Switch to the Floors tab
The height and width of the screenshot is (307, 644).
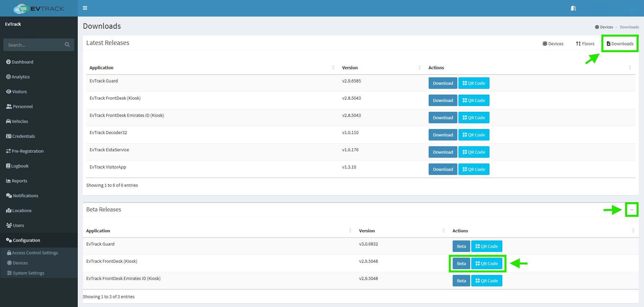[585, 44]
